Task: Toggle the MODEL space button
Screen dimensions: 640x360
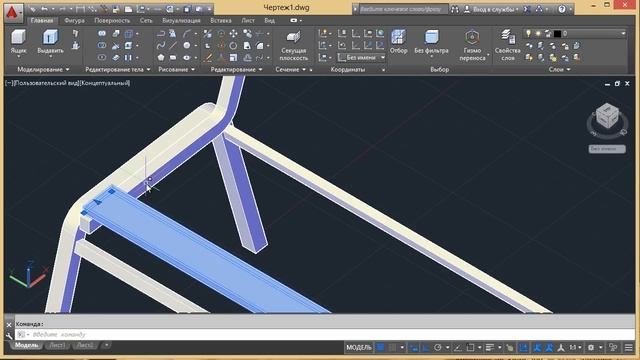Action: (x=359, y=348)
